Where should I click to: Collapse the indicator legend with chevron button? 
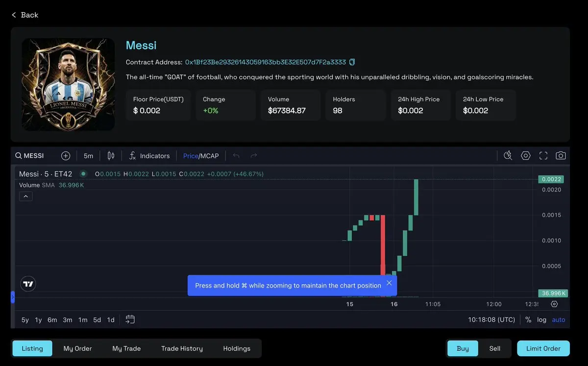click(x=25, y=196)
